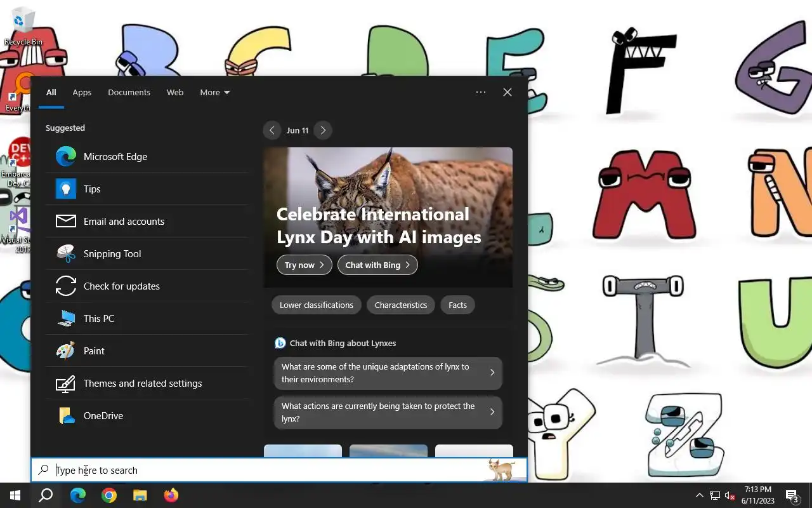This screenshot has width=812, height=508.
Task: Click the Type here to search field
Action: pos(279,471)
